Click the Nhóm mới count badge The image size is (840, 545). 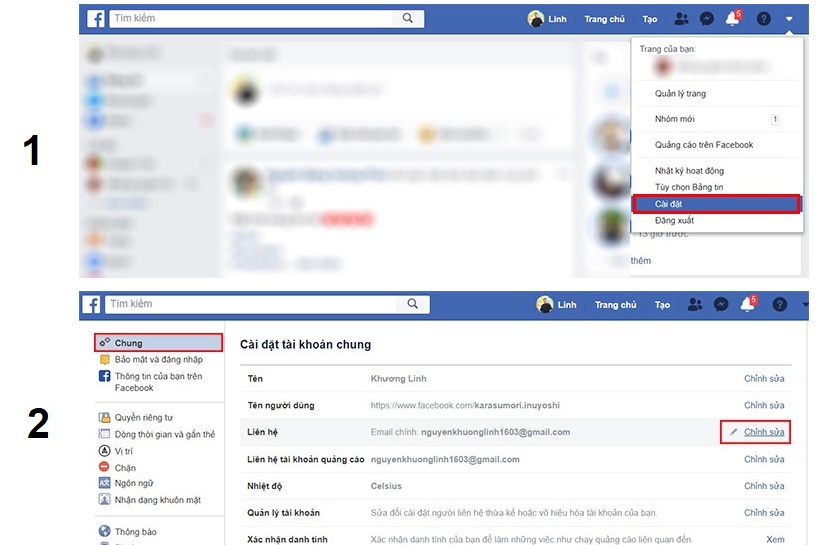[x=775, y=120]
